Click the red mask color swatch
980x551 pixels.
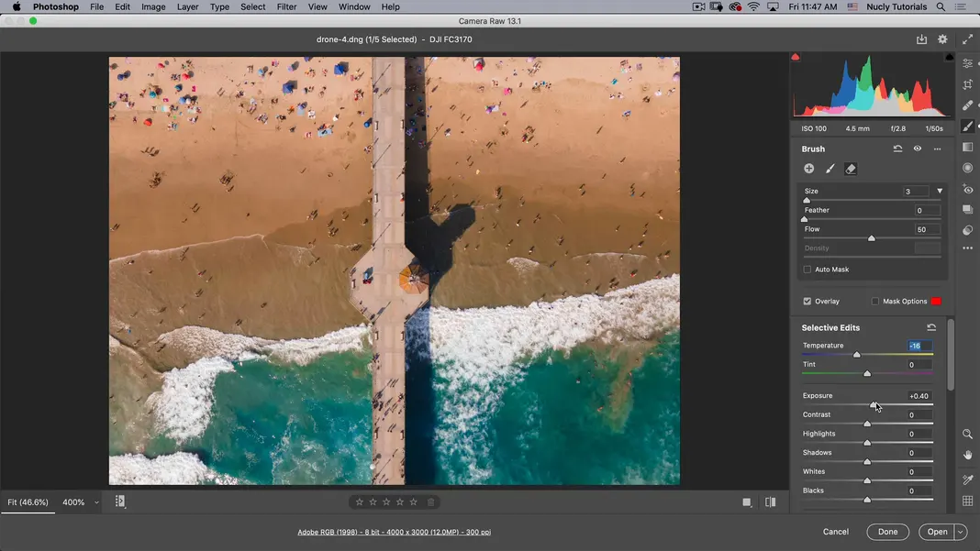pos(936,301)
